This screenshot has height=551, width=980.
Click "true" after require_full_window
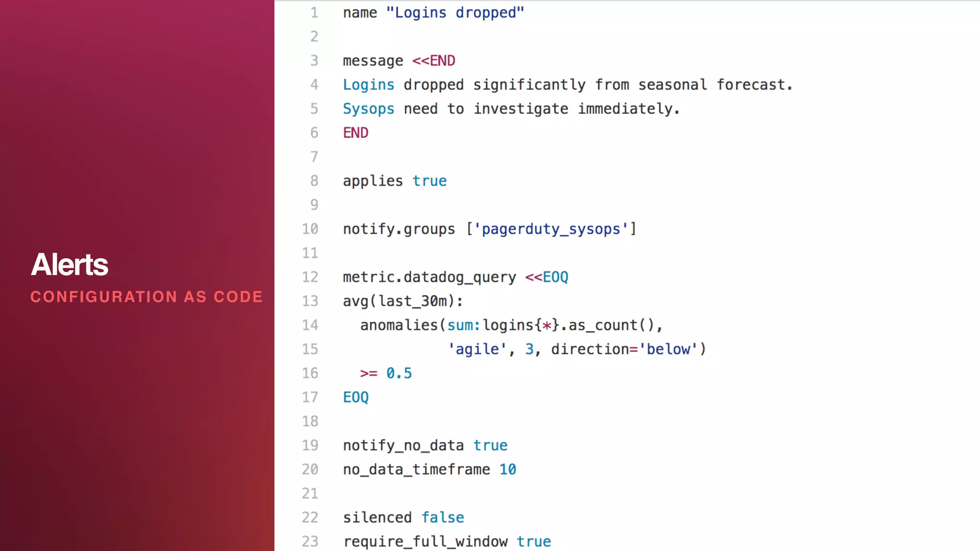coord(534,542)
